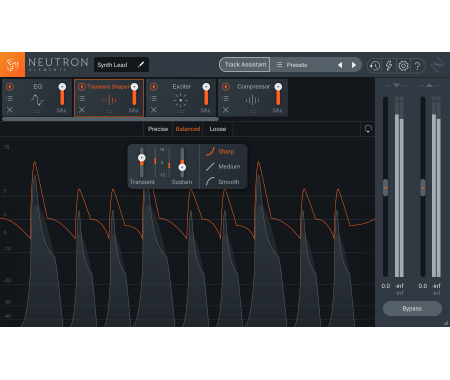450x380 pixels.
Task: Open Transient Shaper module preset list icon
Action: pyautogui.click(x=82, y=98)
